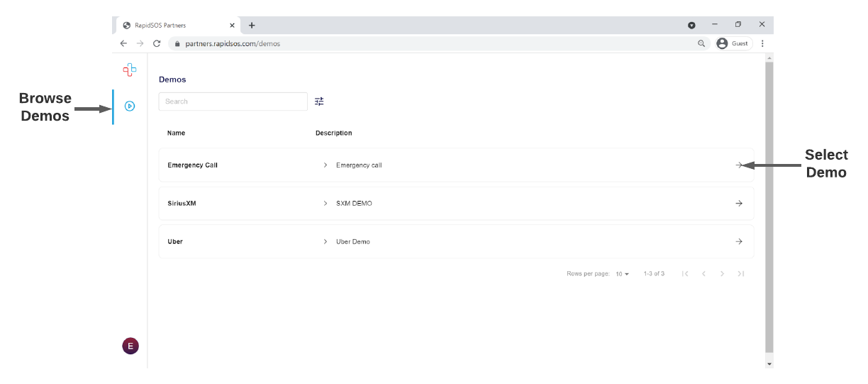Click the tab search dropdown circle icon
The height and width of the screenshot is (384, 868).
[691, 25]
